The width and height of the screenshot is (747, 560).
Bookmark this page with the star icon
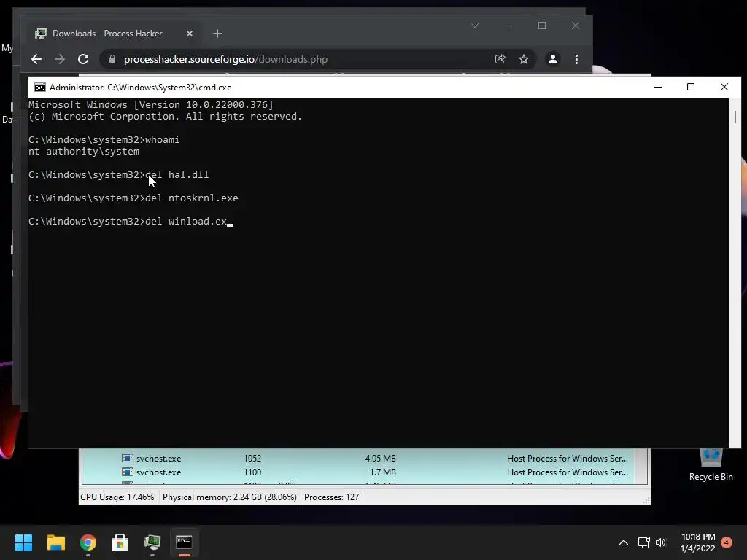(x=524, y=59)
